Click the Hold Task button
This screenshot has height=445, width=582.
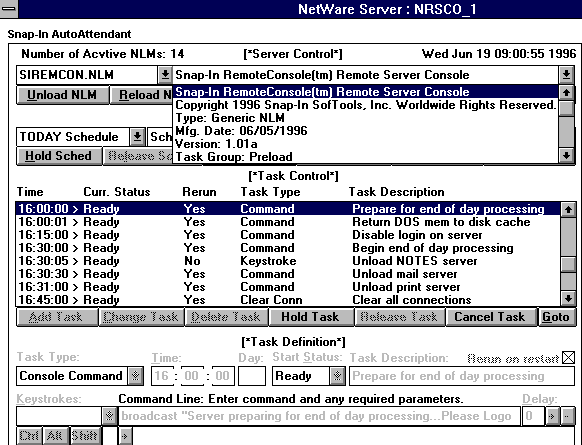pos(310,317)
